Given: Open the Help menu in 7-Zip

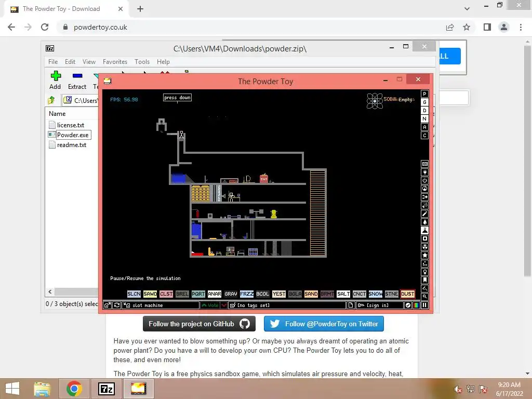Looking at the screenshot, I should [x=163, y=62].
